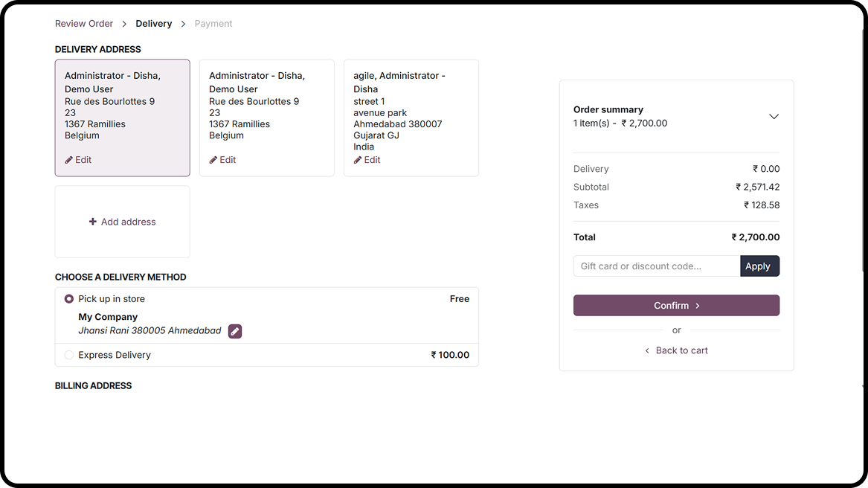Select the Pick up in store radio button
This screenshot has height=488, width=868.
69,299
